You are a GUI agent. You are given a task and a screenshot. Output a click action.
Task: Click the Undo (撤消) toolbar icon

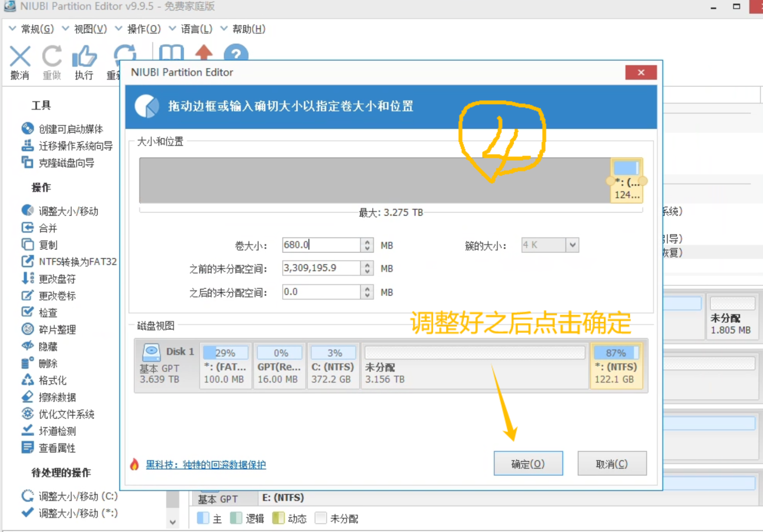point(20,57)
